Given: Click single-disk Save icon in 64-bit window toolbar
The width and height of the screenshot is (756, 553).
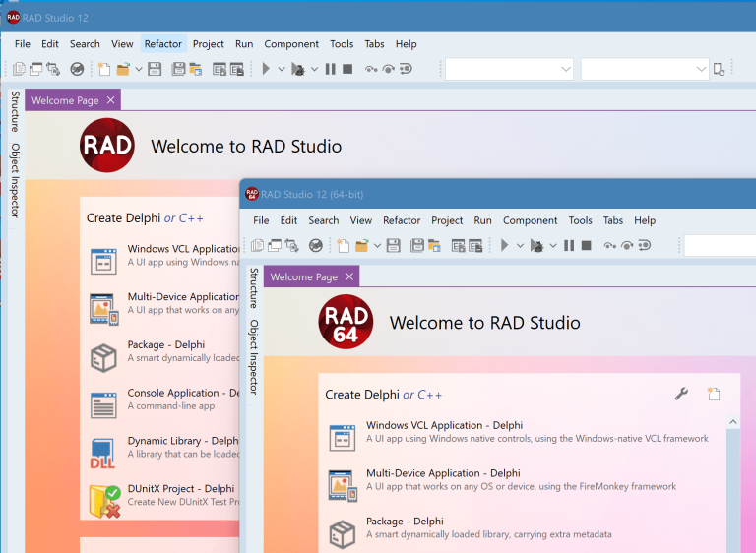Looking at the screenshot, I should 393,245.
